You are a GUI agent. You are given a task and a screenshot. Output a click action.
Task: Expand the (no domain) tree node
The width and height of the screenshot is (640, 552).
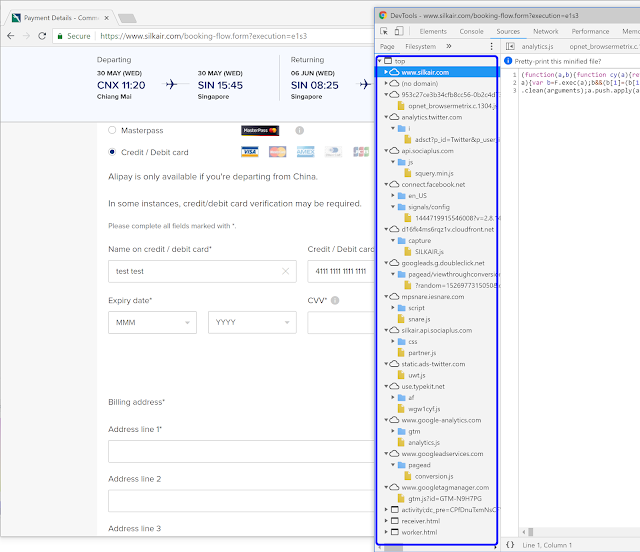pyautogui.click(x=386, y=83)
